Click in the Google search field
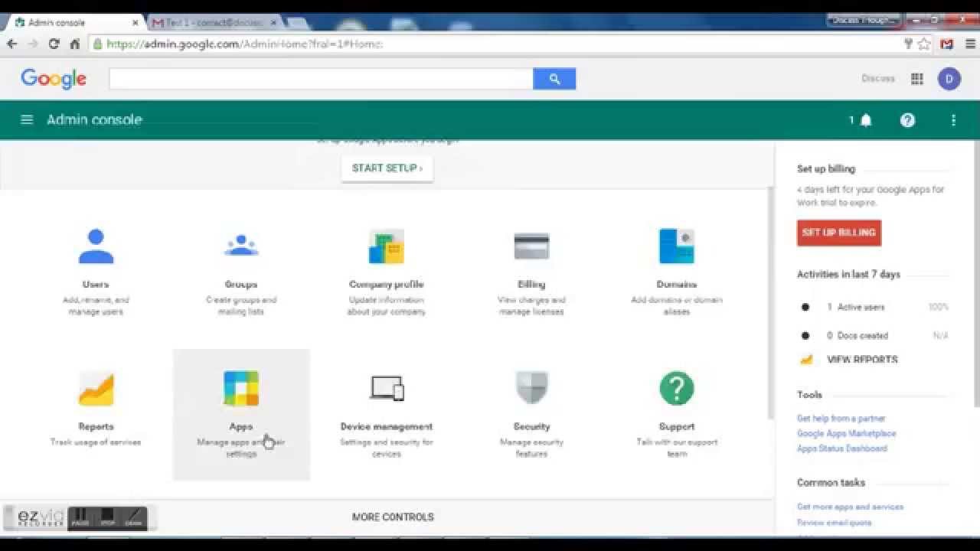980x551 pixels. pyautogui.click(x=321, y=79)
